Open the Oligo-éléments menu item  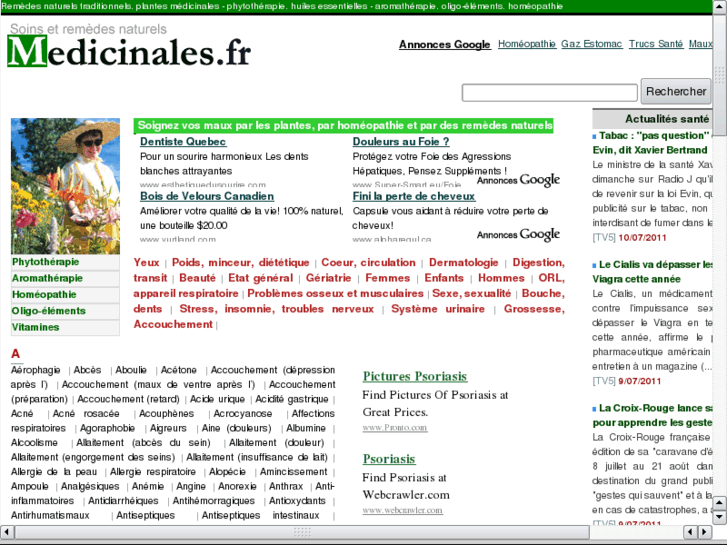pos(49,311)
